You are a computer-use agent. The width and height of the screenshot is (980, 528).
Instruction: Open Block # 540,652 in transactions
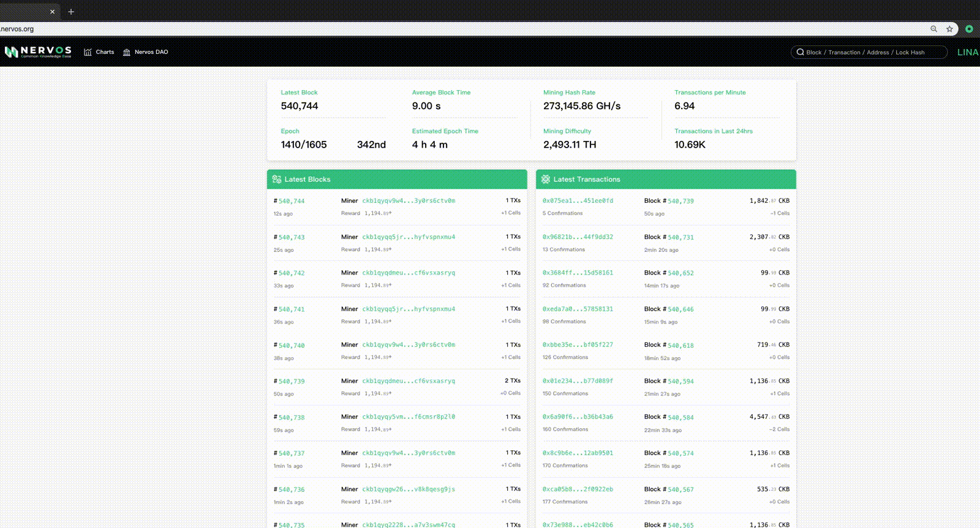click(680, 273)
